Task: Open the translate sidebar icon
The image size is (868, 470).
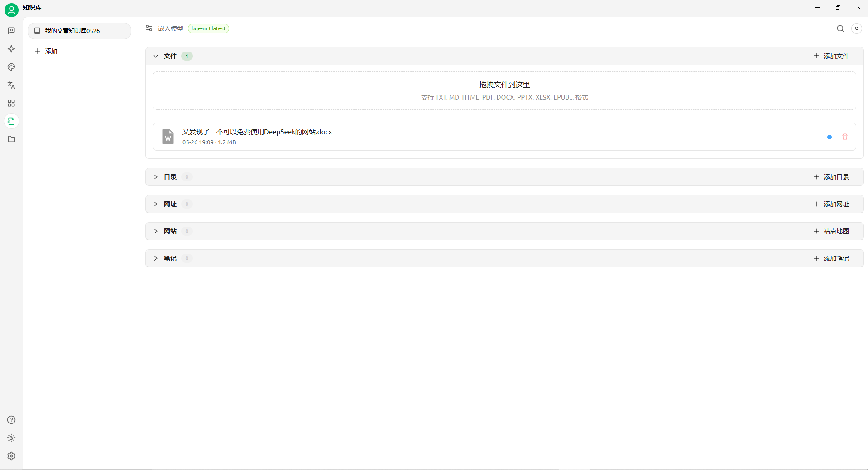Action: (11, 85)
